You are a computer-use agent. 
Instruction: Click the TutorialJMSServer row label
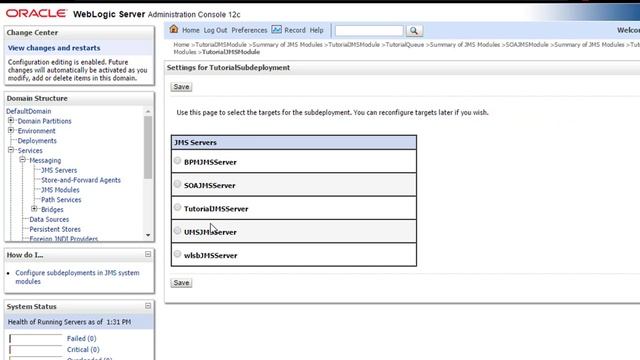click(216, 209)
